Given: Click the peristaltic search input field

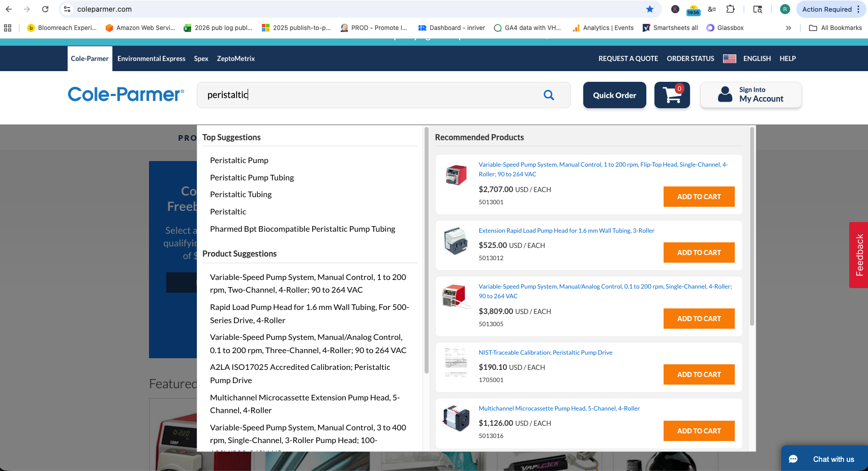Looking at the screenshot, I should point(371,95).
